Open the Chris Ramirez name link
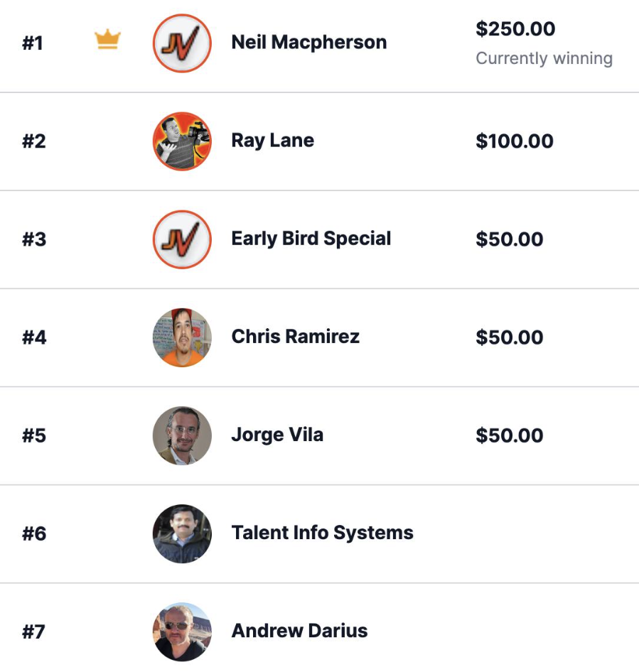Viewport: 639px width, 672px height. pyautogui.click(x=296, y=336)
